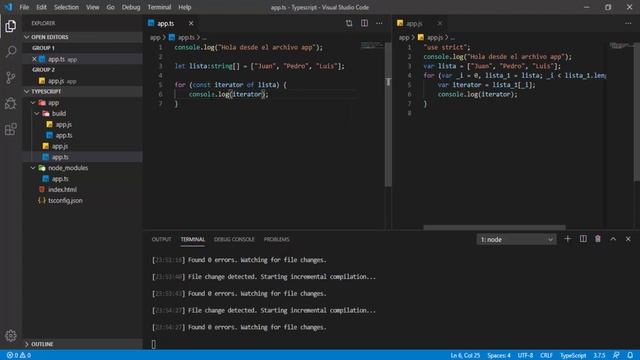The width and height of the screenshot is (640, 360).
Task: Open the View menu
Action: pyautogui.click(x=93, y=7)
